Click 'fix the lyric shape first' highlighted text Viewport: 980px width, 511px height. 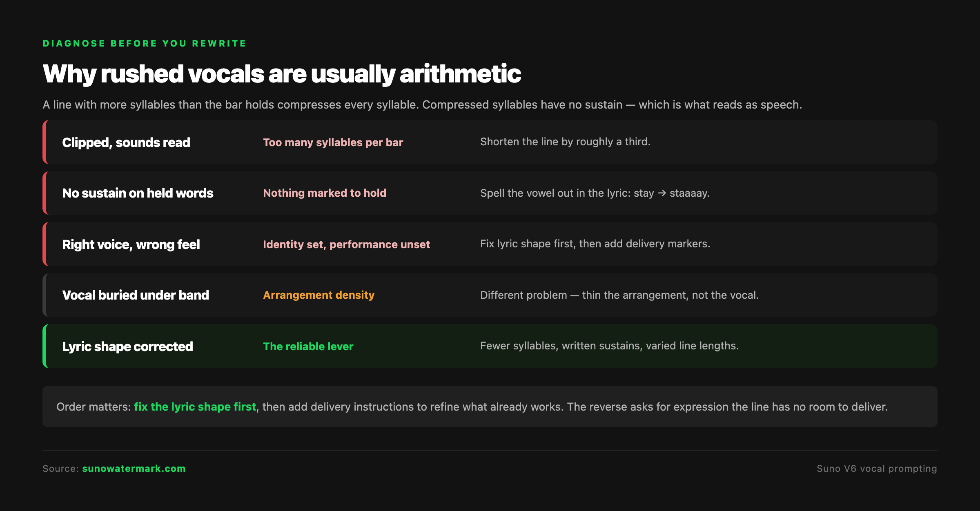click(x=195, y=407)
